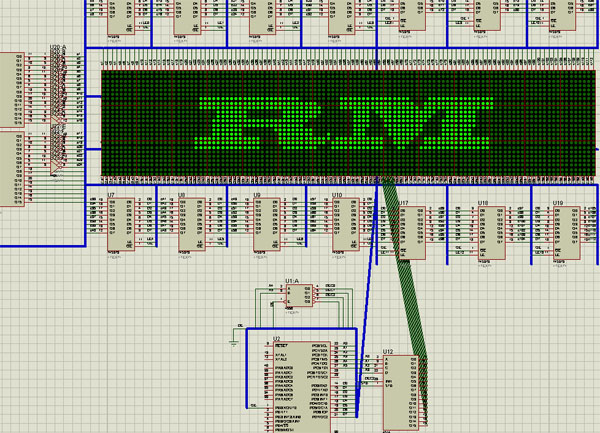This screenshot has height=433, width=600.
Task: Click the small U1:A component
Action: click(x=299, y=295)
